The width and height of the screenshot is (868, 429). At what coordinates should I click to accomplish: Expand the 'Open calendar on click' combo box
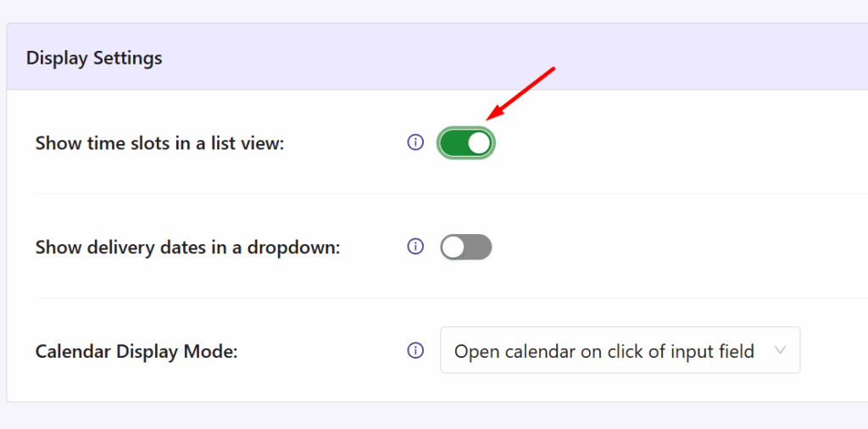tap(620, 350)
